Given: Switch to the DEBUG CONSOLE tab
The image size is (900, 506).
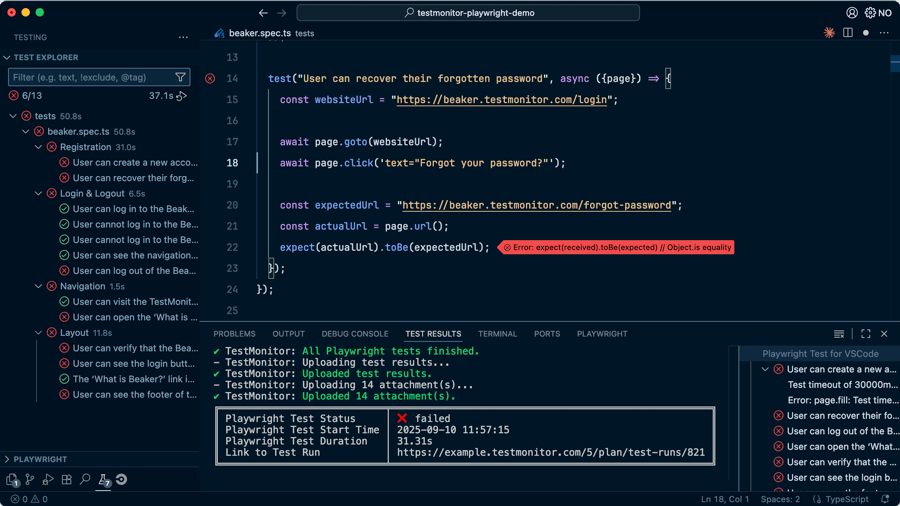Looking at the screenshot, I should 355,334.
